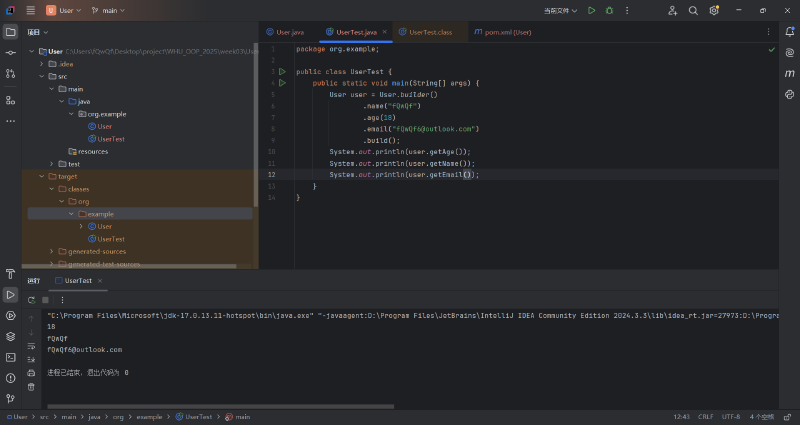Switch to the User.java tab
800x425 pixels.
[285, 32]
